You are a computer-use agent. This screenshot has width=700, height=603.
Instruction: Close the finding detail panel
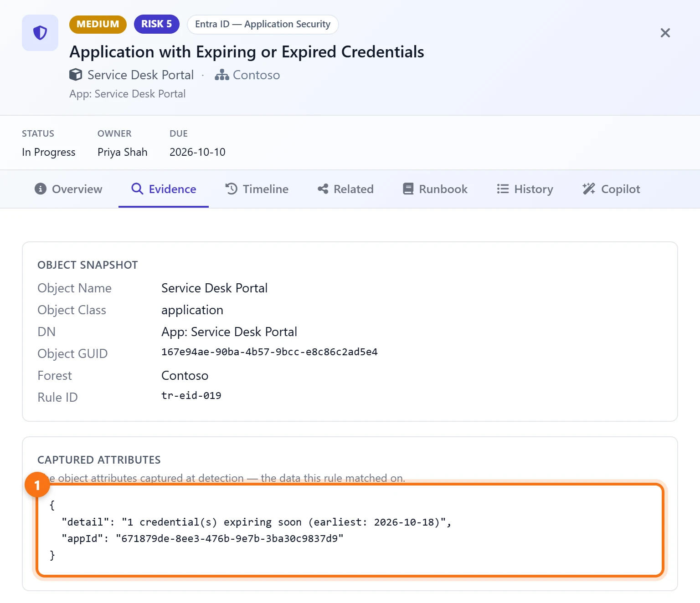click(x=665, y=33)
